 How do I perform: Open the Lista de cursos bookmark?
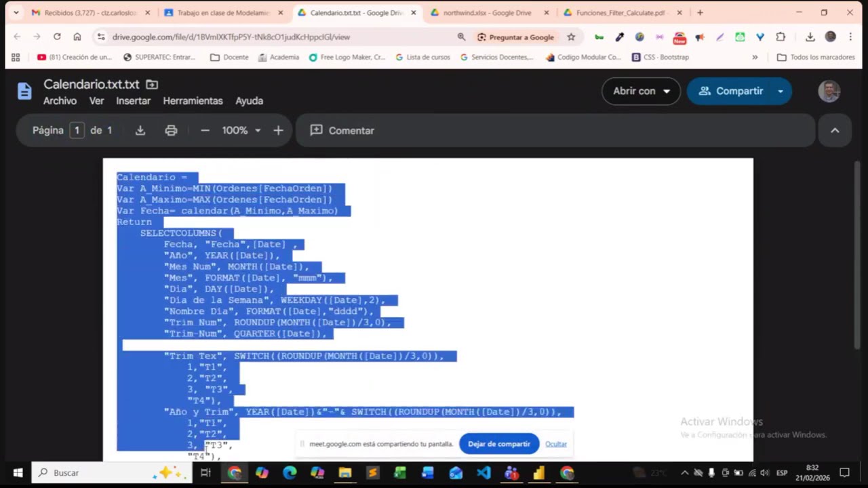(x=422, y=57)
